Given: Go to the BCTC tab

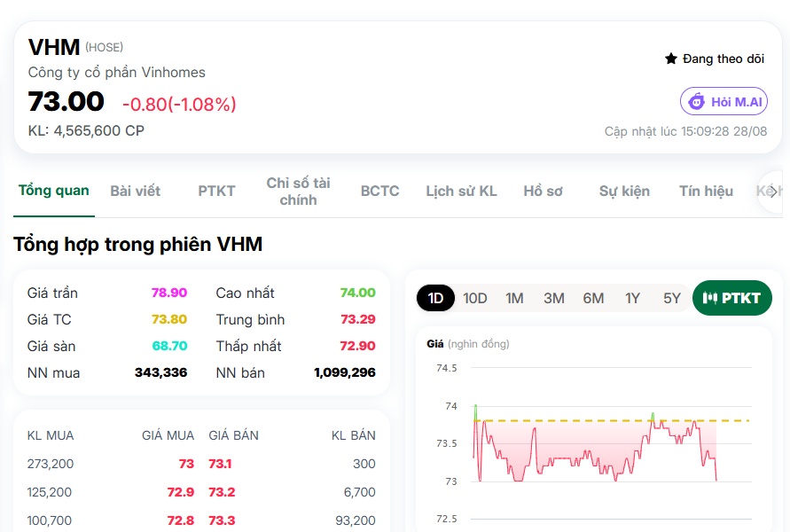Looking at the screenshot, I should [379, 192].
